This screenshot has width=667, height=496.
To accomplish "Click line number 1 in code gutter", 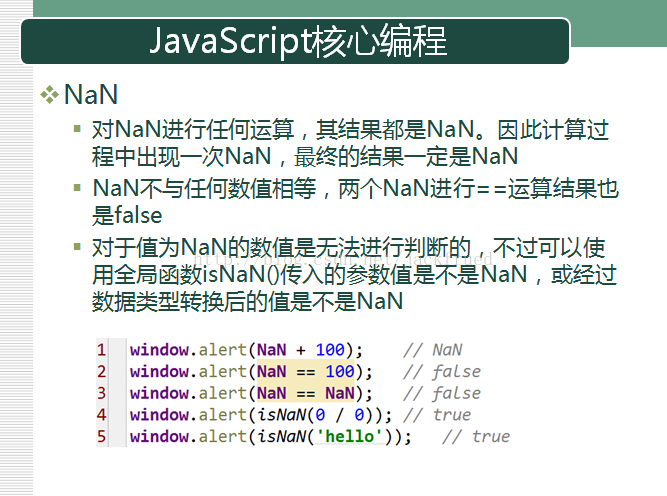I will 101,350.
